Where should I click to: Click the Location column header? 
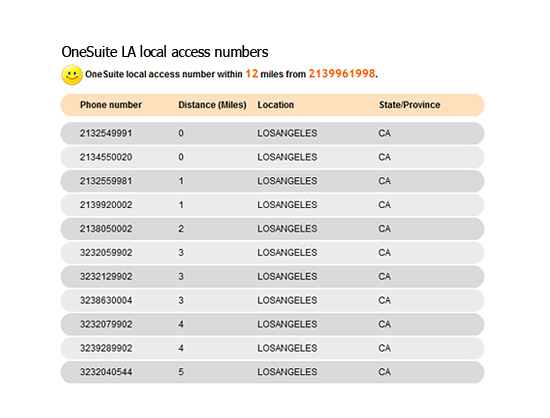click(275, 105)
